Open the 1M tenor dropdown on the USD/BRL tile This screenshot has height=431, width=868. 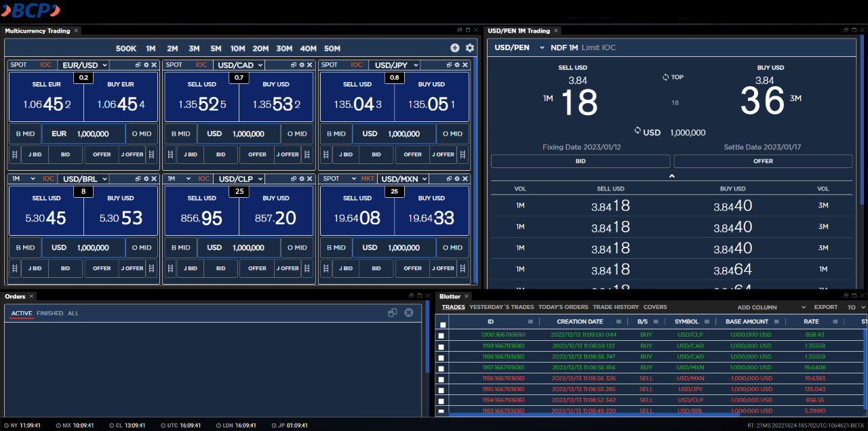[x=25, y=178]
